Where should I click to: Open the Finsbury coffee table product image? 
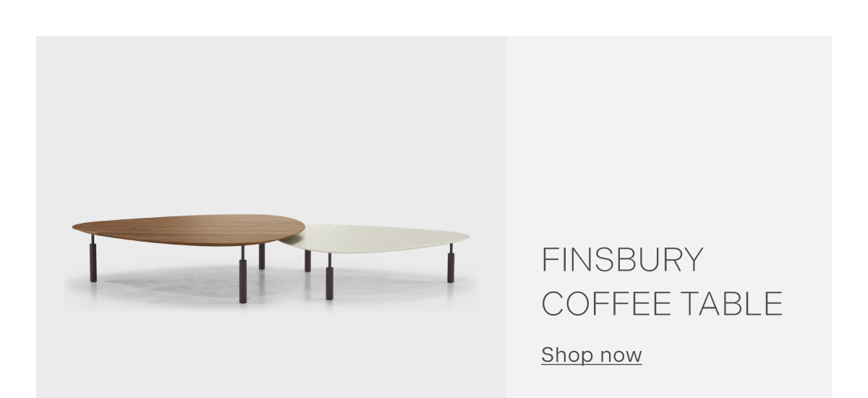271,217
